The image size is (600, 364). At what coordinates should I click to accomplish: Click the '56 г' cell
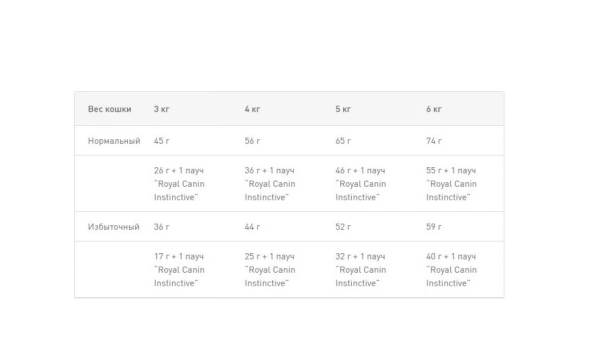(x=252, y=141)
